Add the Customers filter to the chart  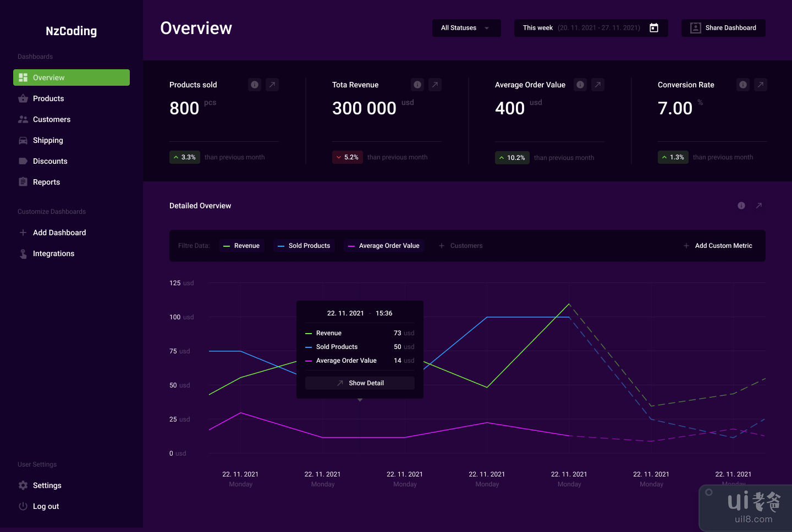pos(461,246)
